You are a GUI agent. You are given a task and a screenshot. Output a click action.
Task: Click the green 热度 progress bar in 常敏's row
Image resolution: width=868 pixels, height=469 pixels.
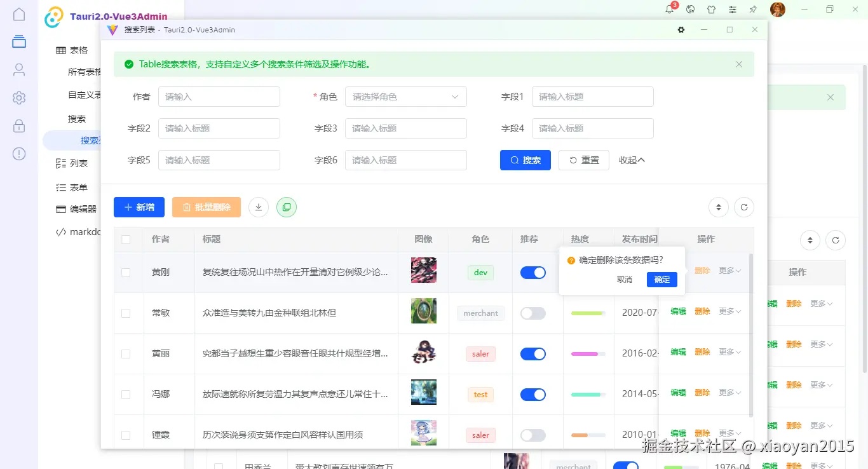point(588,313)
